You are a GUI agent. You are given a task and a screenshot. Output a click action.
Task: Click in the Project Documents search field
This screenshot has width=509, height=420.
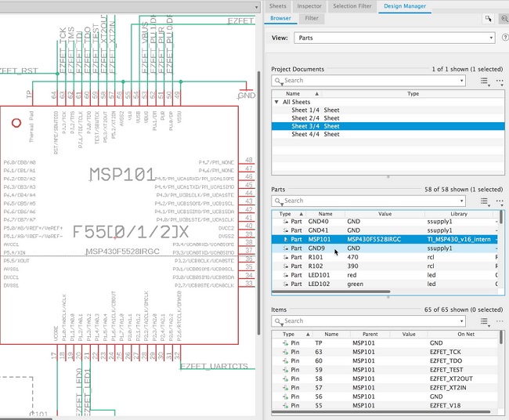369,81
